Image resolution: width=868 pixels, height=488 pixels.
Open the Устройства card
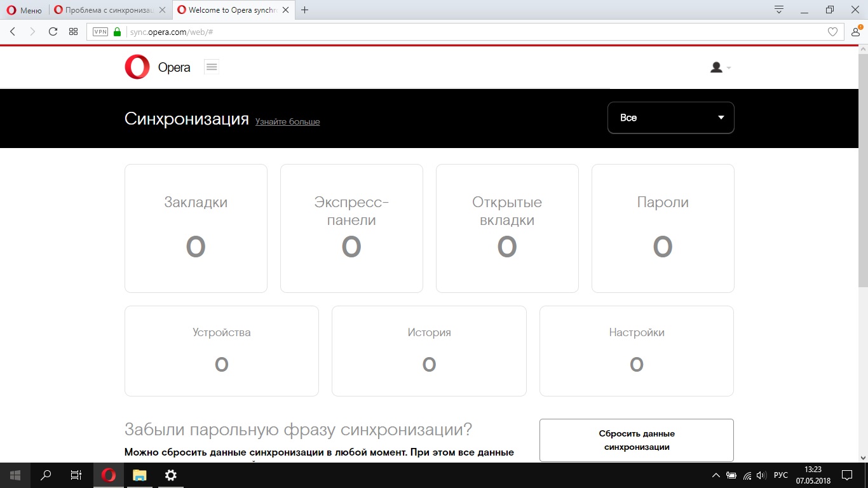(x=222, y=351)
